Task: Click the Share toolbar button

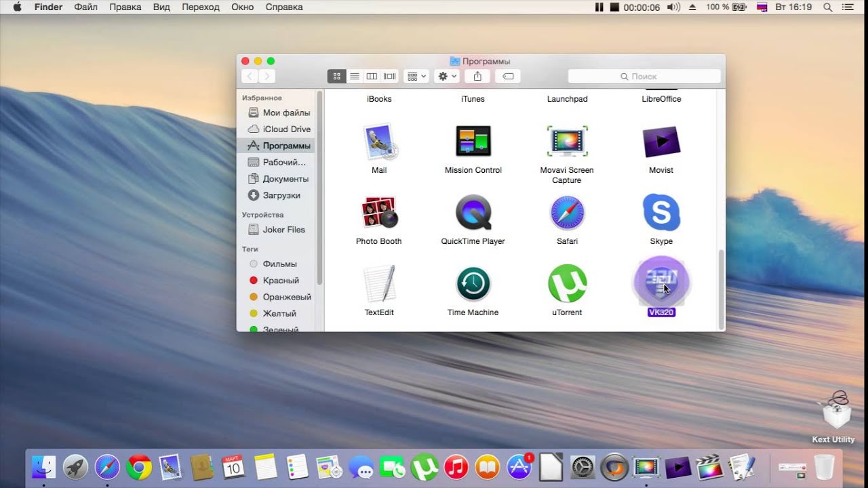Action: (477, 77)
